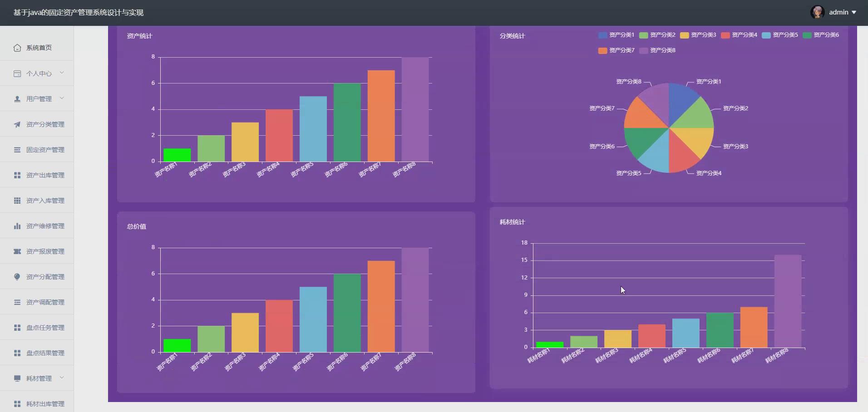Open the 资产分类管理 menu item
868x412 pixels.
tap(37, 124)
